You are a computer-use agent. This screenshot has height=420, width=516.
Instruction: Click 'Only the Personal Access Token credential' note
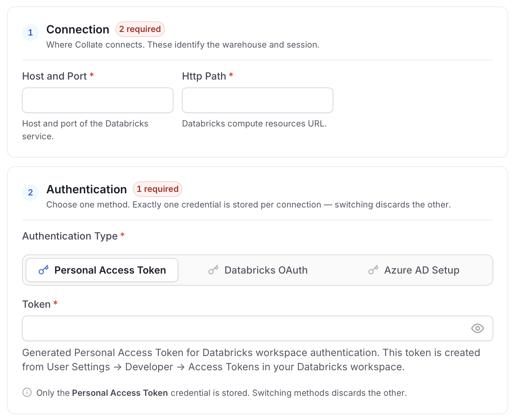[221, 393]
